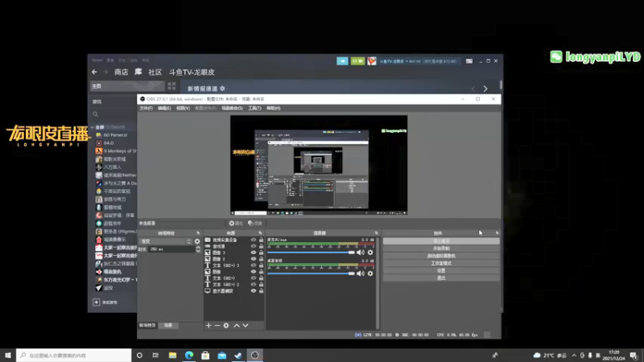Open File Explorer from the taskbar
Image resolution: width=644 pixels, height=362 pixels.
click(172, 355)
